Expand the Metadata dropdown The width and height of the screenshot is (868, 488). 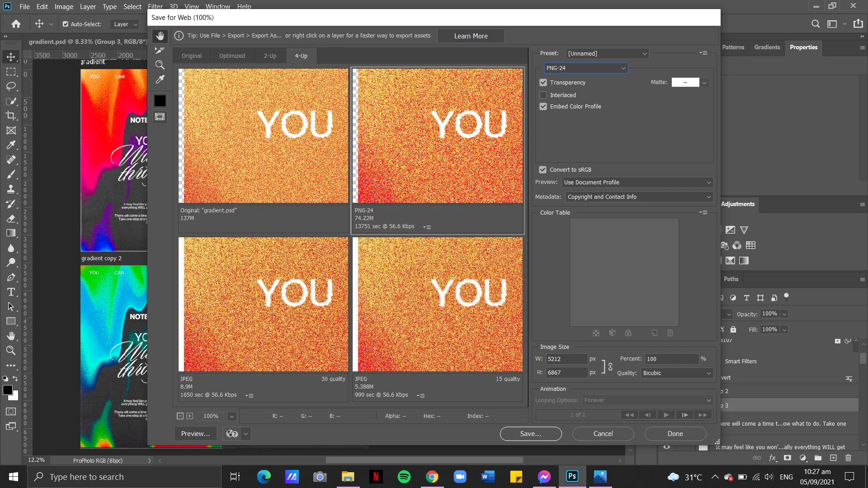[x=639, y=197]
